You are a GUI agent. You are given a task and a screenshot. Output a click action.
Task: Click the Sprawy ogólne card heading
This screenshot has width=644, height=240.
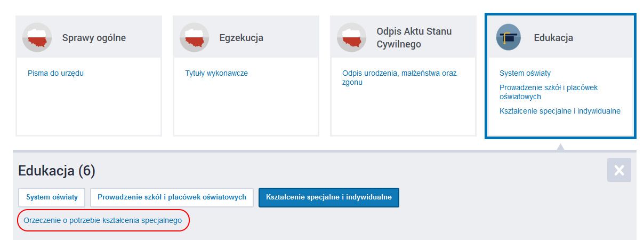click(x=94, y=38)
